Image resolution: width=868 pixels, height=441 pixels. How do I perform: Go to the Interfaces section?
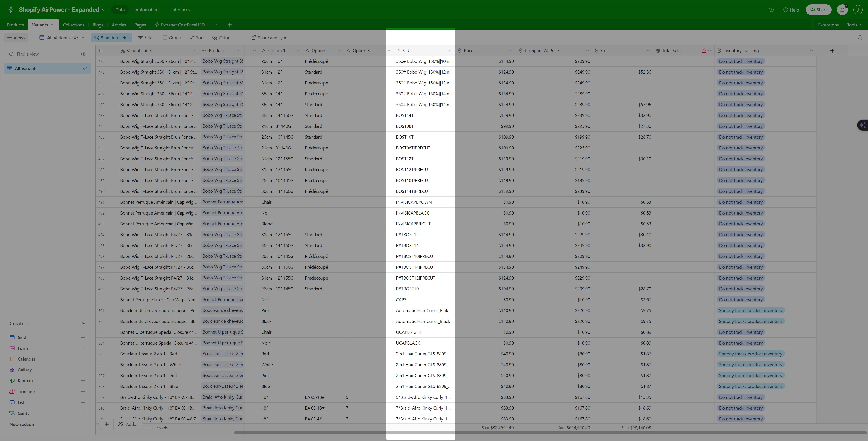pyautogui.click(x=181, y=10)
